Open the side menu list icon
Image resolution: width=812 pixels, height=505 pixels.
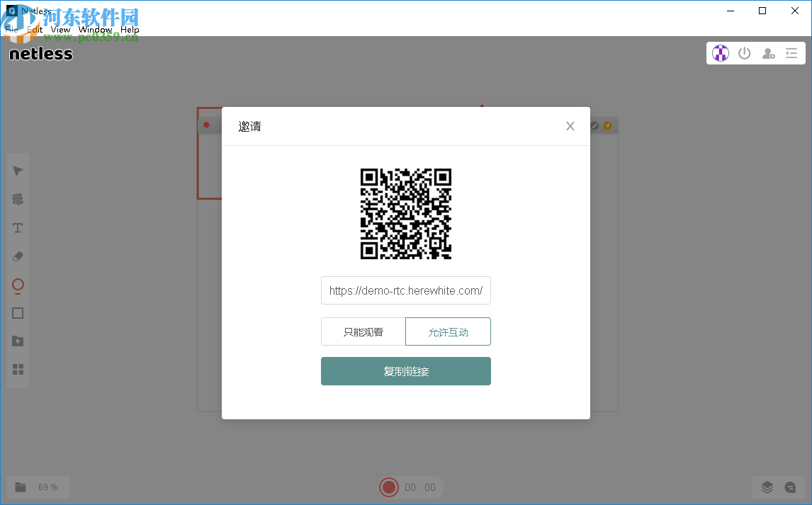pyautogui.click(x=791, y=53)
